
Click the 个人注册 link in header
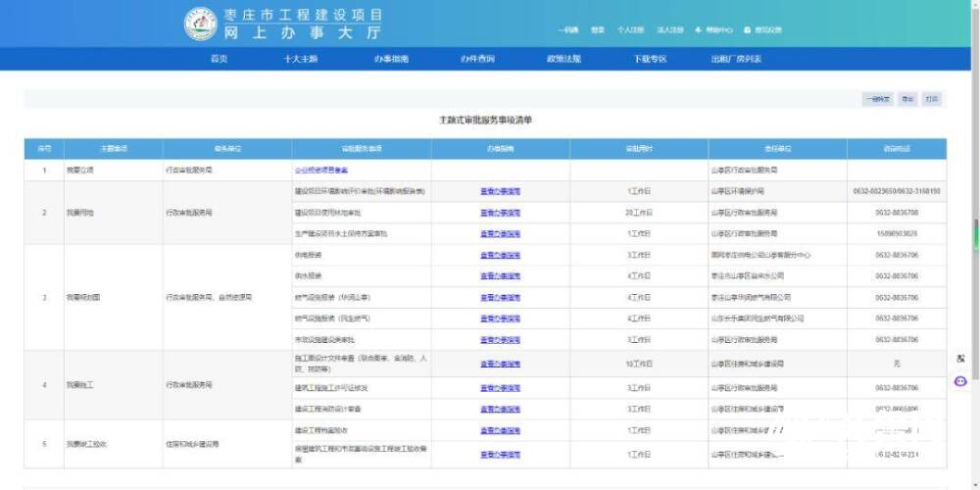tap(630, 29)
